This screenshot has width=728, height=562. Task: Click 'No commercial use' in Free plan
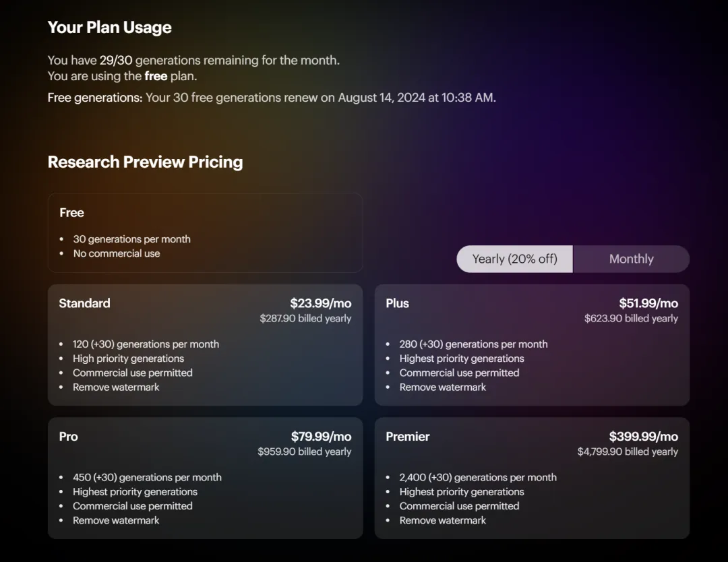(x=117, y=253)
